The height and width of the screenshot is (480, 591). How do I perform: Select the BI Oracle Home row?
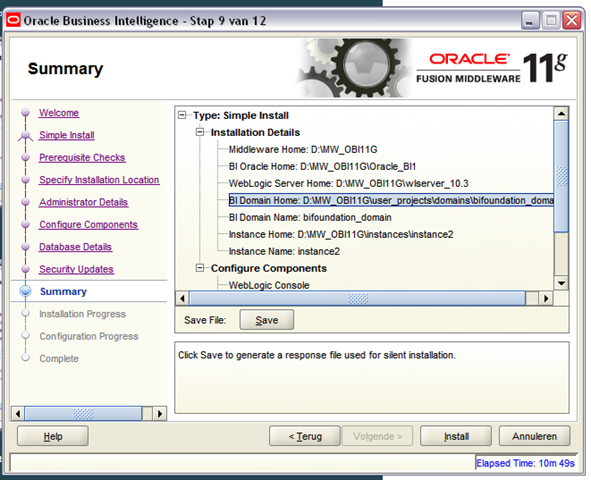point(322,166)
